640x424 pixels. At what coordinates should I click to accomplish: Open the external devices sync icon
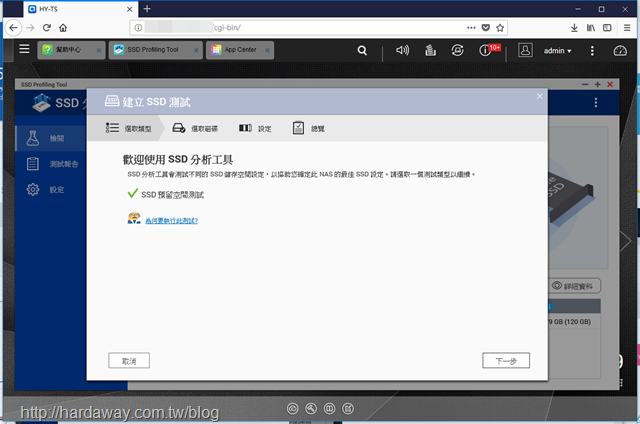pos(457,50)
